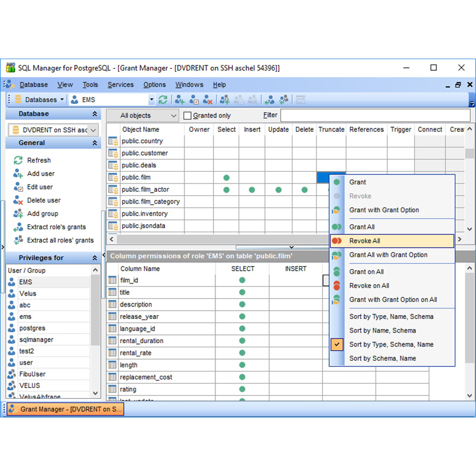Click the Delete user icon in General panel
The width and height of the screenshot is (476, 476).
pyautogui.click(x=18, y=200)
